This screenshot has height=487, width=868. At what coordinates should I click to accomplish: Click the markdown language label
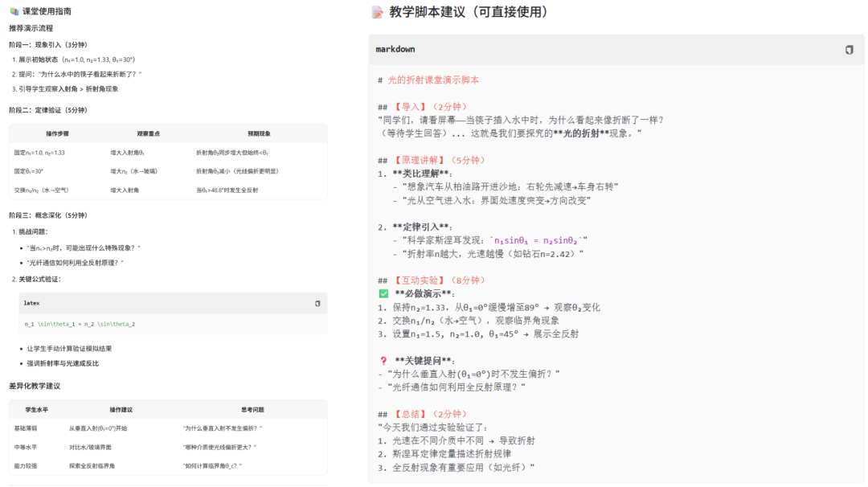click(x=395, y=50)
